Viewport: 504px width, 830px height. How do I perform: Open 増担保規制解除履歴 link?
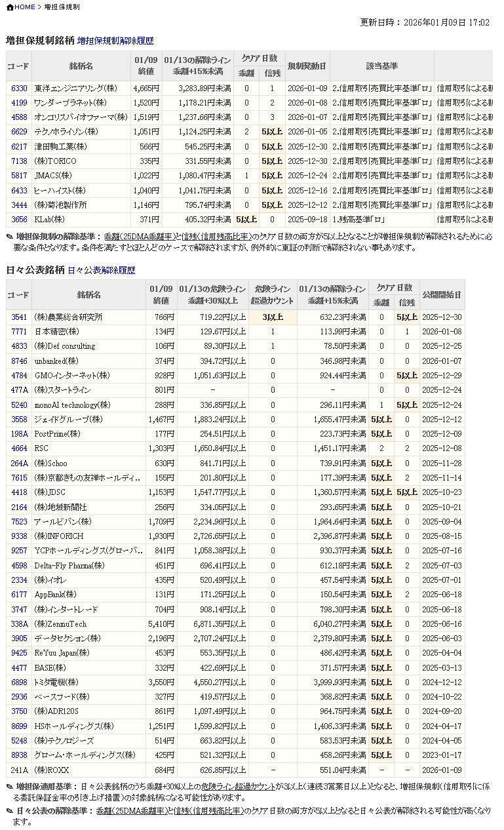tap(115, 41)
